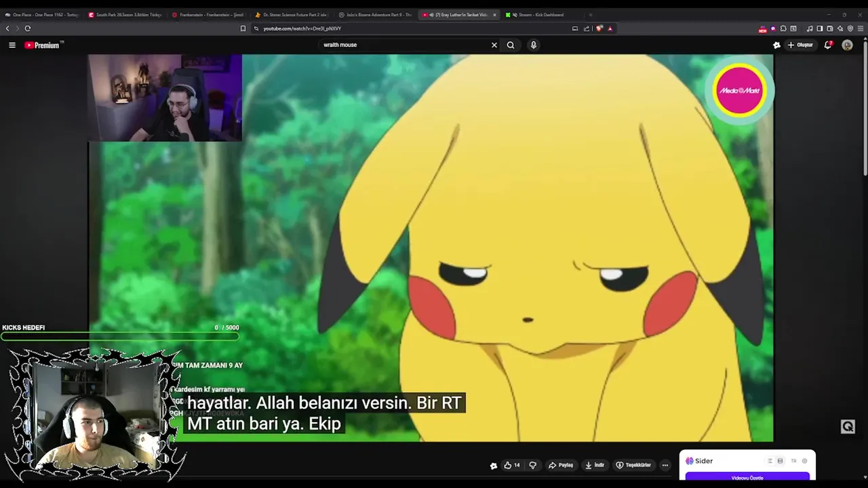
Task: Click the extension icon with NEW badge
Action: (763, 28)
